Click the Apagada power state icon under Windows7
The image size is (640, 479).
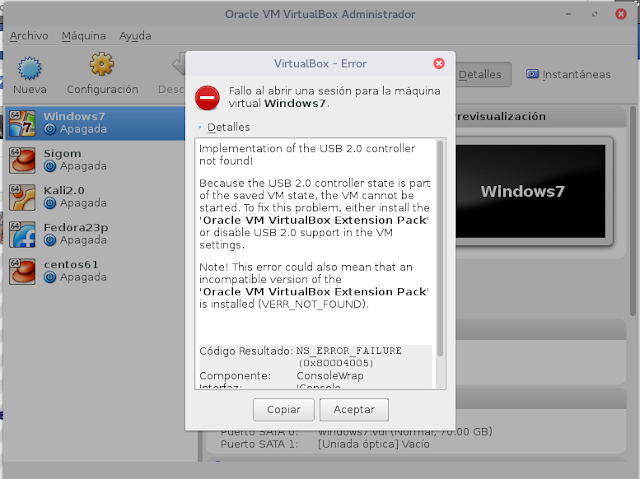point(50,129)
